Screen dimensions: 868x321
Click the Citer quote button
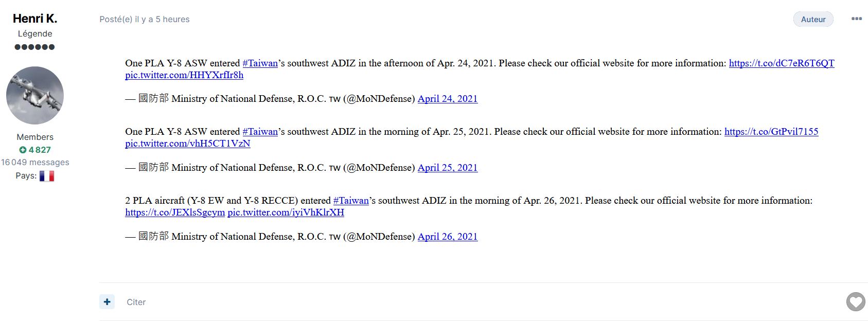click(136, 302)
